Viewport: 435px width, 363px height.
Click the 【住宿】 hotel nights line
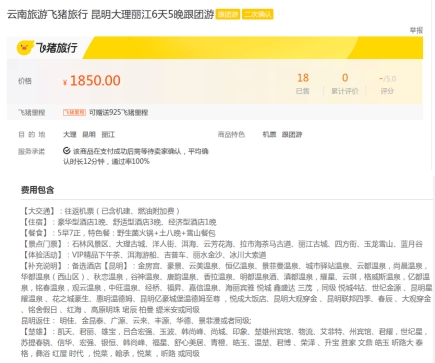119,222
